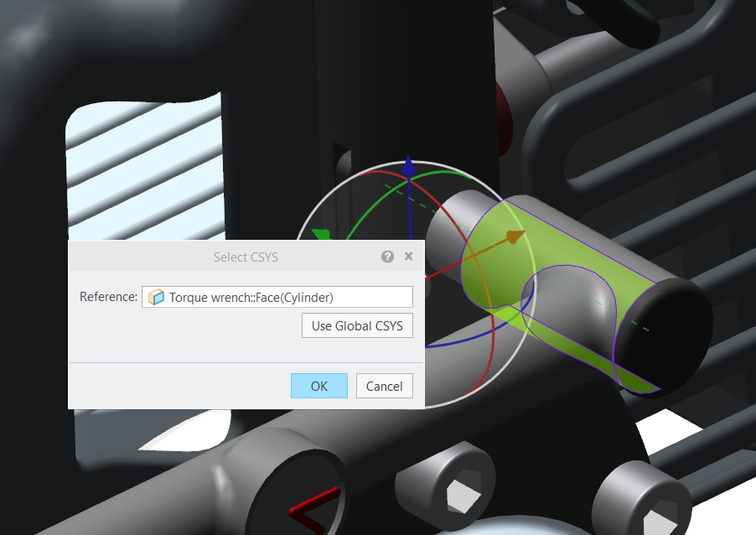Click the orange axis arrow on the cylinder
The width and height of the screenshot is (756, 535).
pos(515,237)
